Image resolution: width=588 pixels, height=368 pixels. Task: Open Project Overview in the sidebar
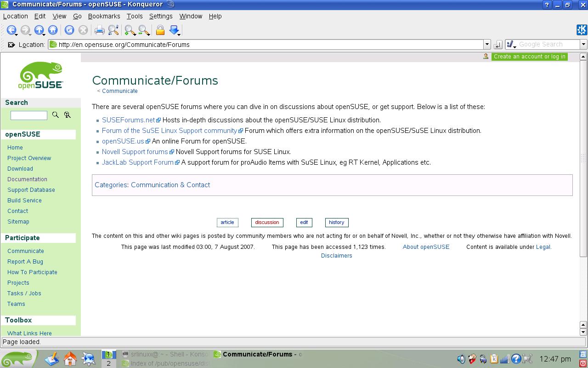29,158
